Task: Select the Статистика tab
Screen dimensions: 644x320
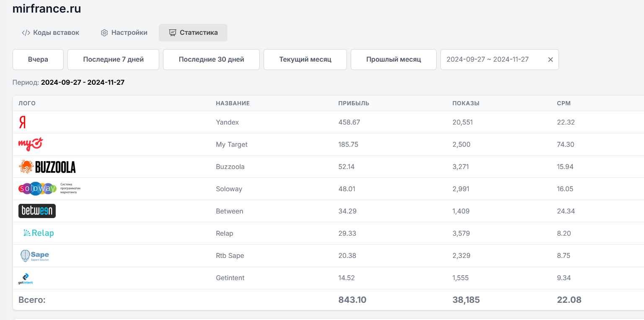Action: (193, 33)
